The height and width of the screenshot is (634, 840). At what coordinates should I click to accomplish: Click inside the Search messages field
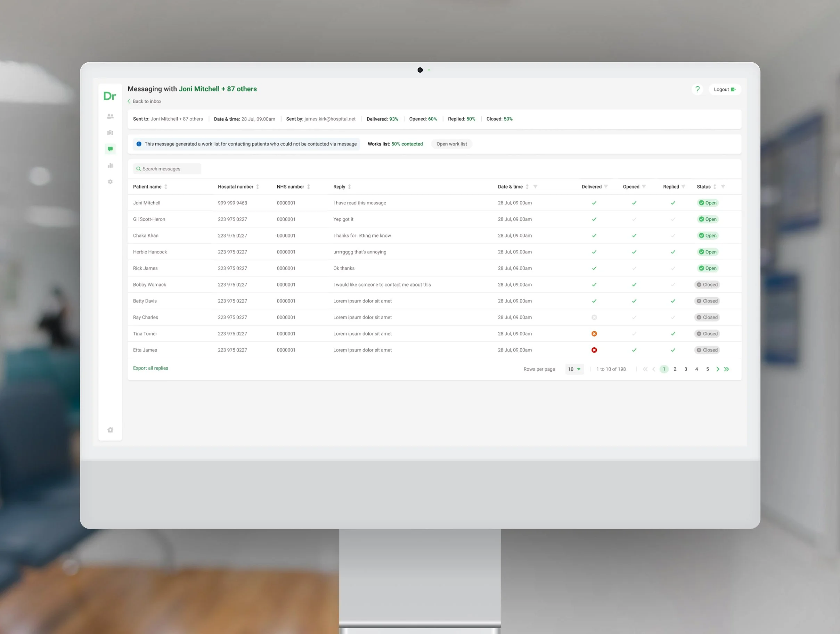(166, 168)
